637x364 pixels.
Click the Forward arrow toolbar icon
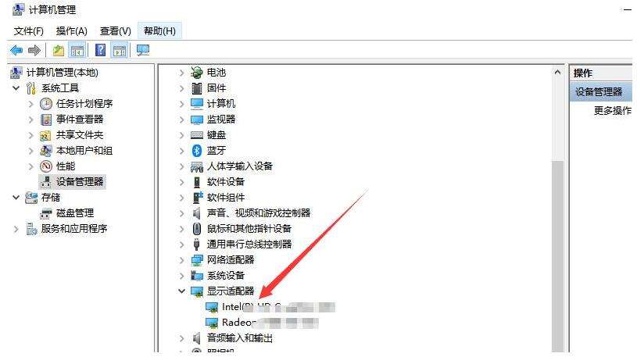34,50
